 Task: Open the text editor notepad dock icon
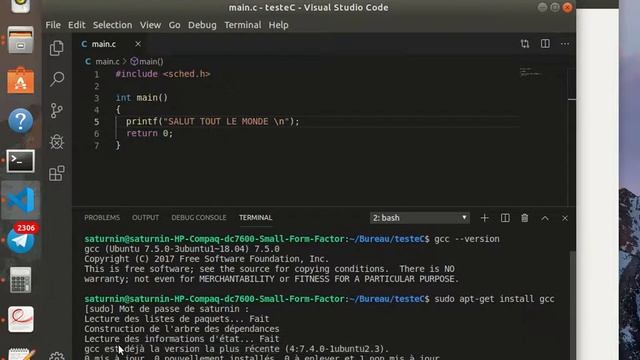20,354
